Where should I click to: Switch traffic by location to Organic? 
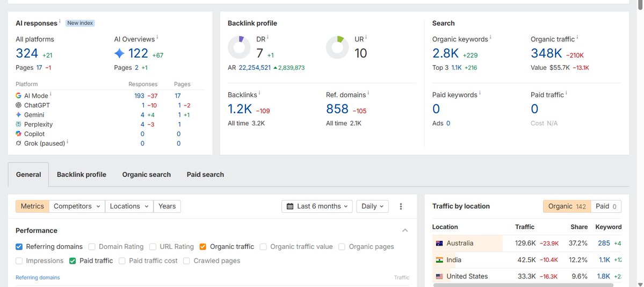[x=567, y=206]
